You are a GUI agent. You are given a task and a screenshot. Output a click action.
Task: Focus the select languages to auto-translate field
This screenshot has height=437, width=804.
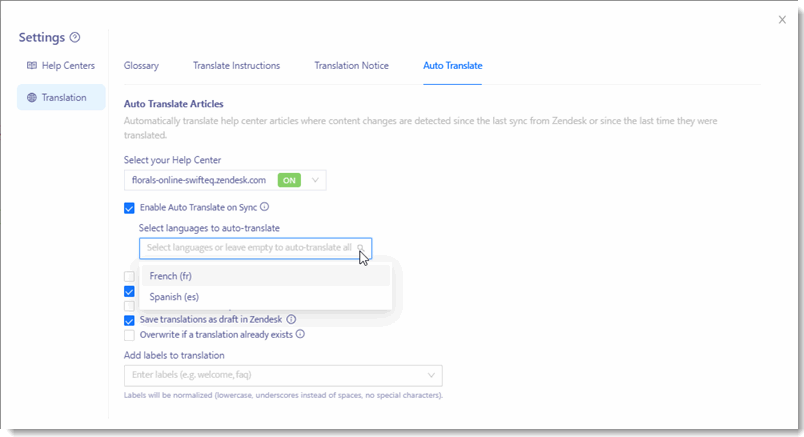pos(255,248)
